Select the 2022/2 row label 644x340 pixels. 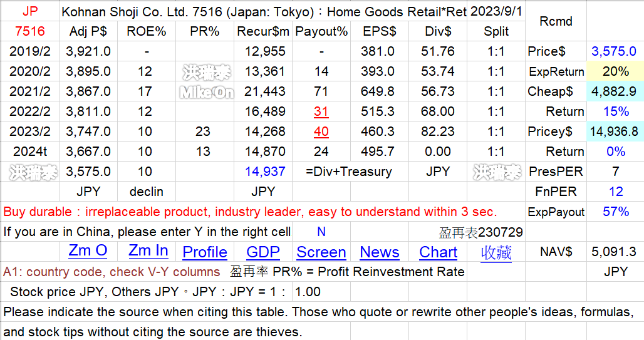30,111
